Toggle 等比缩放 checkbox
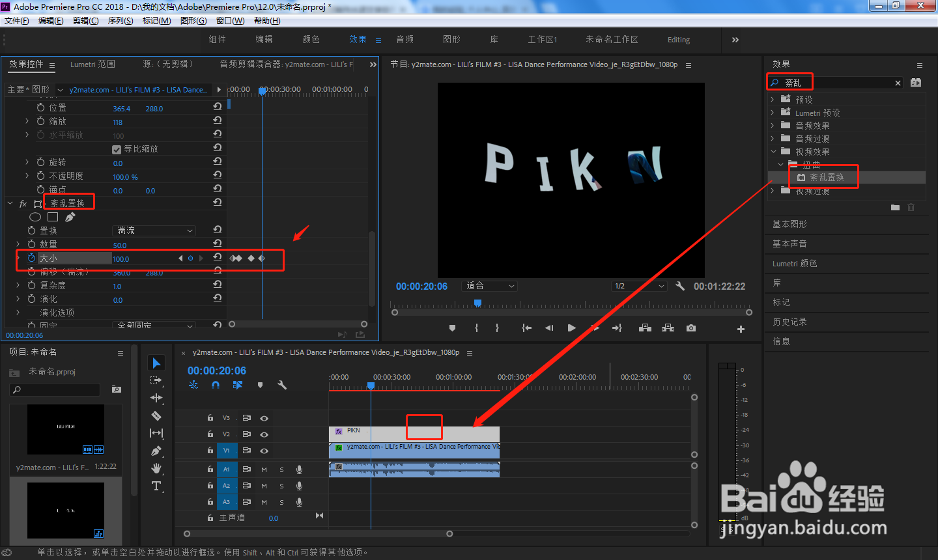Viewport: 938px width, 560px height. (117, 149)
